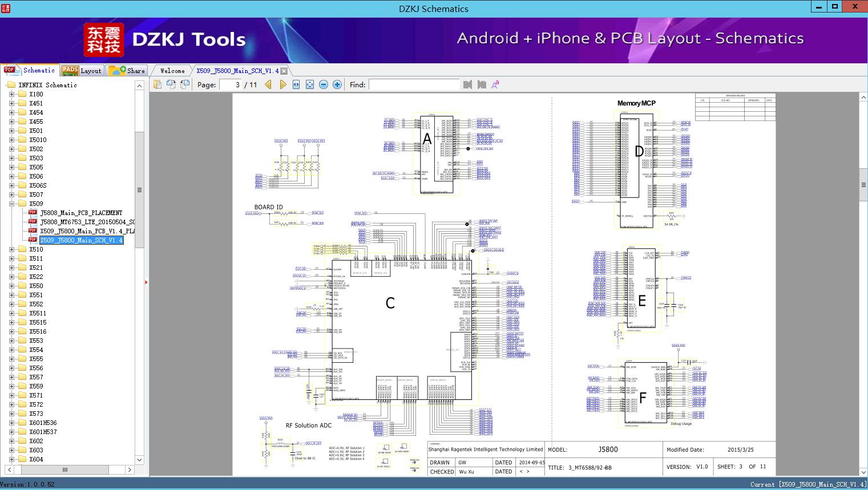Click the Find text field
The image size is (868, 490).
[414, 84]
